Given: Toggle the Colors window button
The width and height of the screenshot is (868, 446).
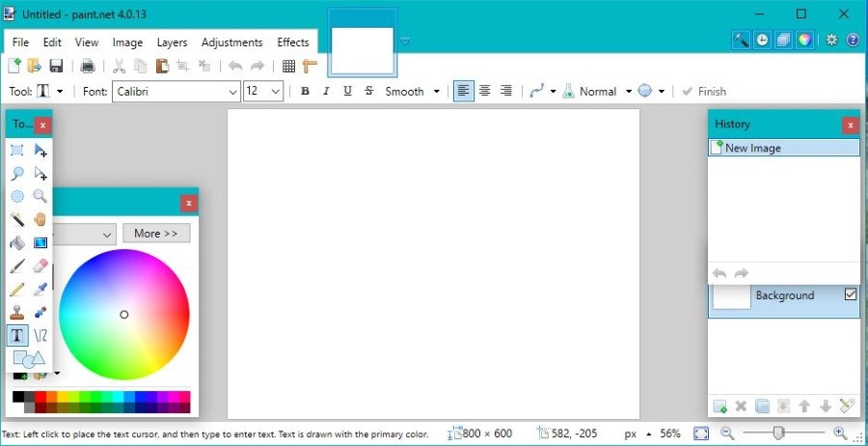Looking at the screenshot, I should (x=804, y=40).
